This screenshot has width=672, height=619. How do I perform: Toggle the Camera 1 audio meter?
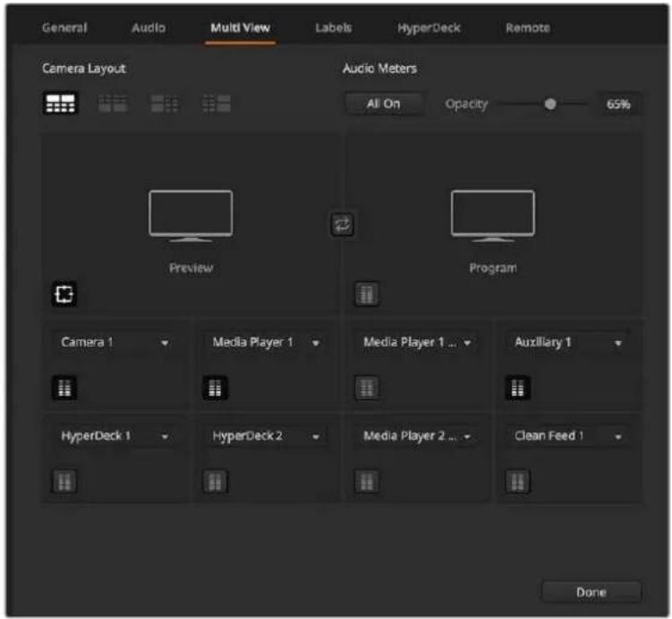(64, 387)
